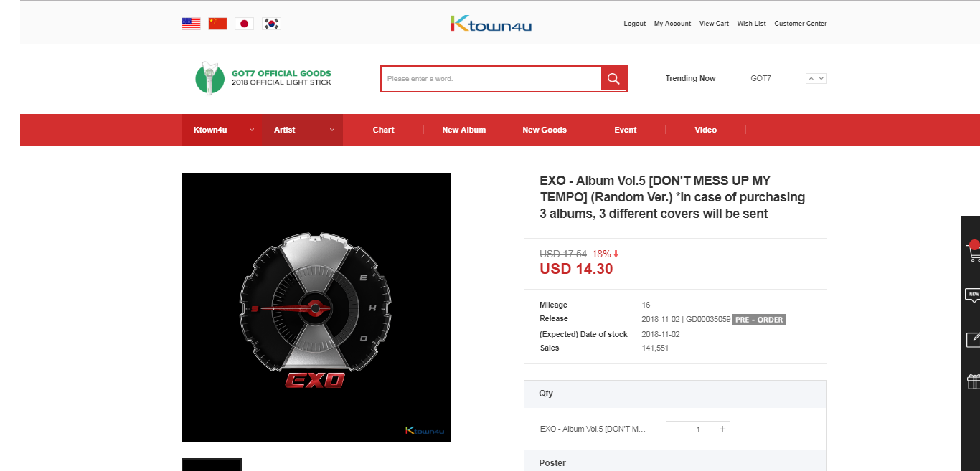Open the Ktown4u logo home link
980x471 pixels.
[491, 24]
